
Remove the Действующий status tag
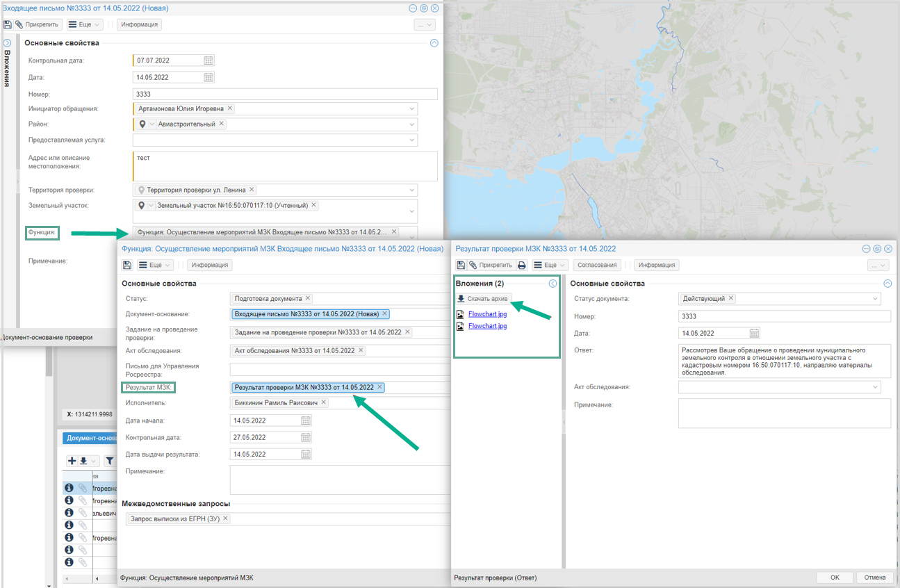coord(730,298)
